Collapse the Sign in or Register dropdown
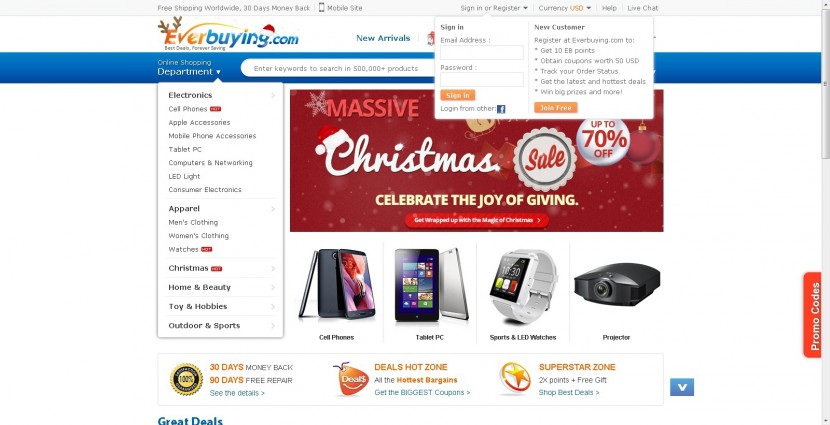Image resolution: width=830 pixels, height=425 pixels. (x=494, y=8)
